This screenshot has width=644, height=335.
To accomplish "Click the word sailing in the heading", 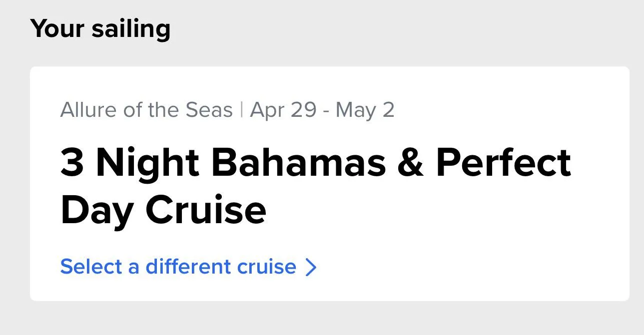I will [131, 29].
